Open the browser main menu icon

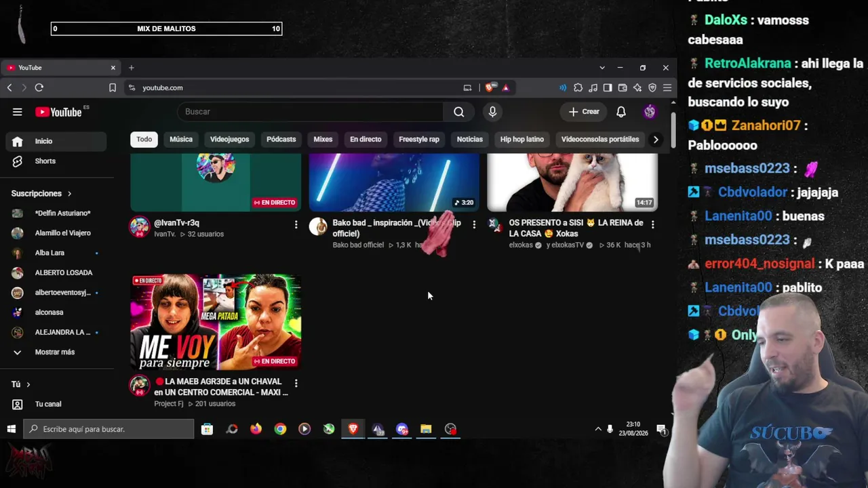(x=667, y=87)
